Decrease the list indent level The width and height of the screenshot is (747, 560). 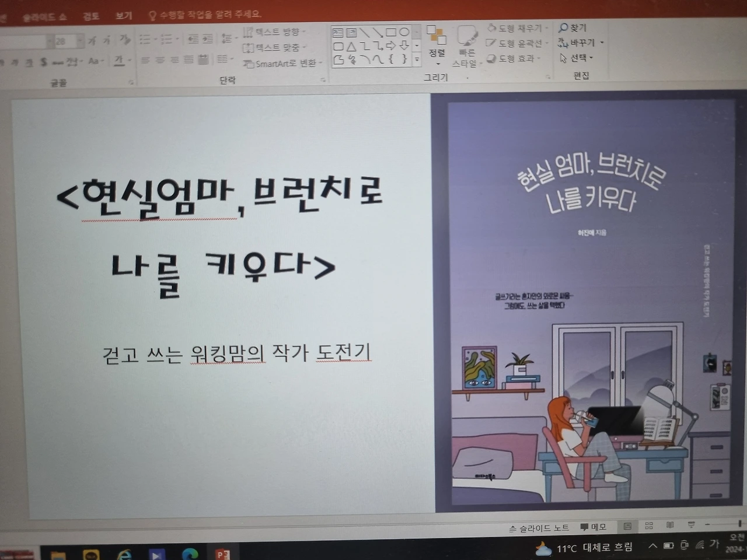click(x=193, y=39)
